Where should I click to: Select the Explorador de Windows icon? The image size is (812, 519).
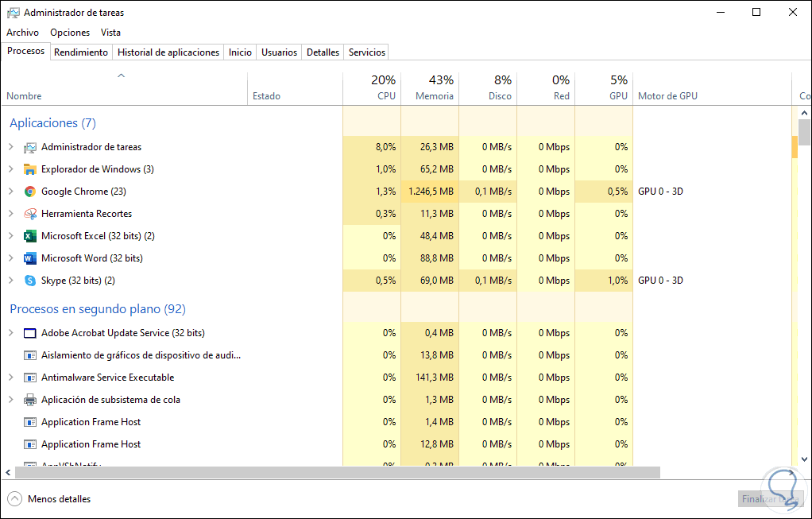click(30, 169)
